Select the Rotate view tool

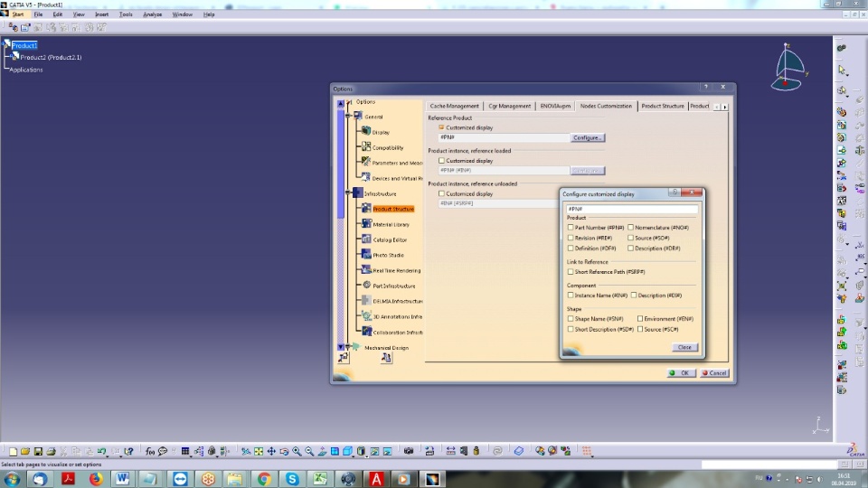coord(284,452)
